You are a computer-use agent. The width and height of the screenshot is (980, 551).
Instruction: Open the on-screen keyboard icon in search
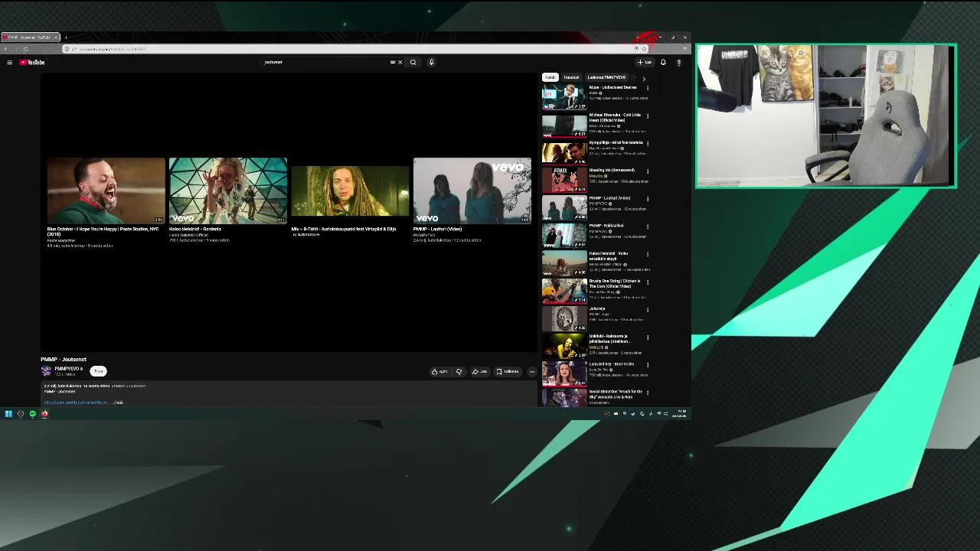pos(393,62)
